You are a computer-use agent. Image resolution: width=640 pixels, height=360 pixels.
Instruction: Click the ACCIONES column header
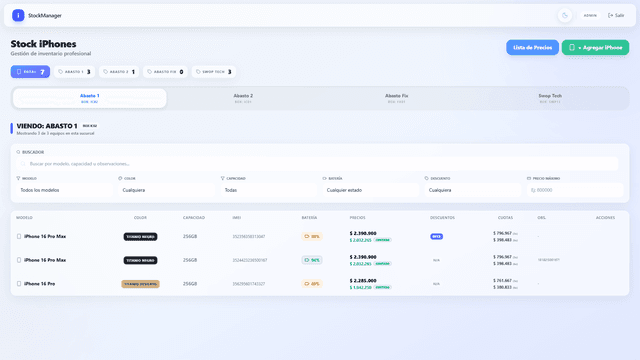point(605,218)
